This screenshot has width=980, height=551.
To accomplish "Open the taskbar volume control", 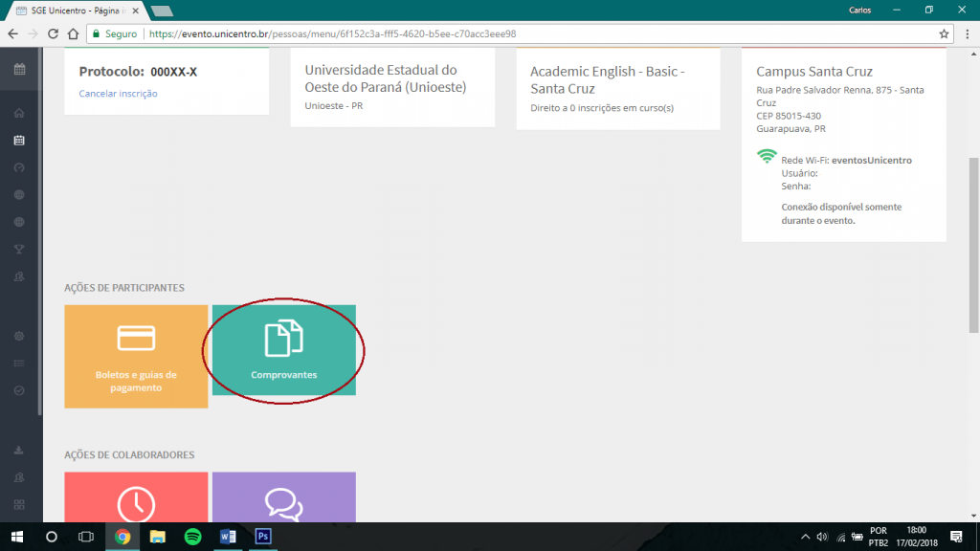I will click(x=822, y=537).
